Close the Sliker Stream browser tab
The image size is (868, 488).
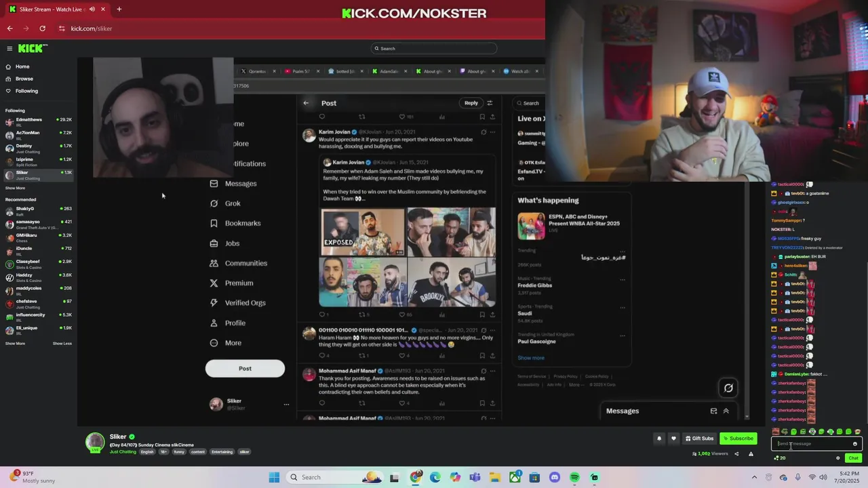(103, 9)
